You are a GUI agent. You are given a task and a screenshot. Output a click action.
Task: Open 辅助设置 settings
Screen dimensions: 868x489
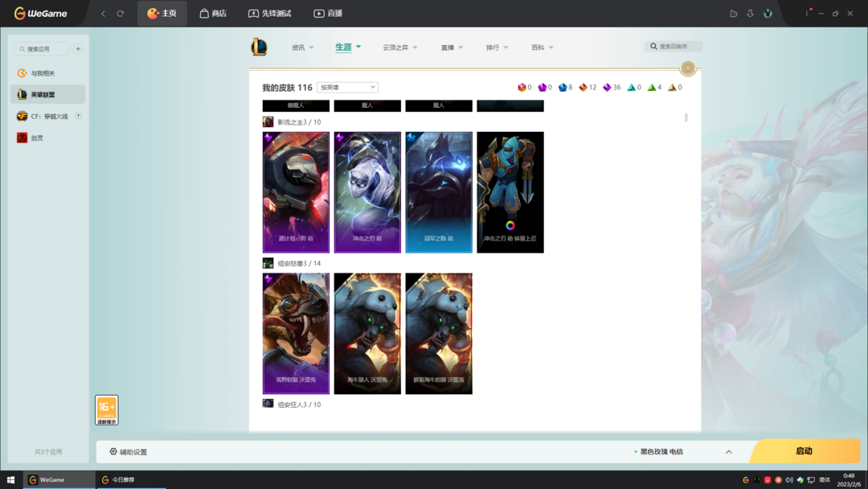pyautogui.click(x=129, y=452)
